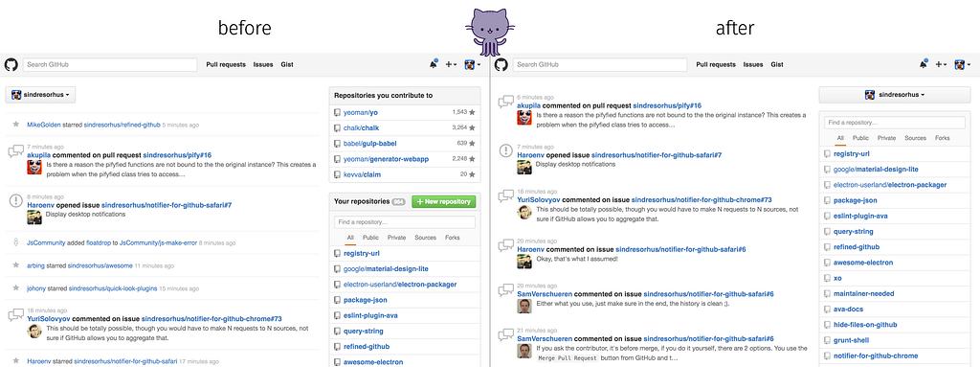Click star icon beside MikeGolden's activity

point(15,125)
